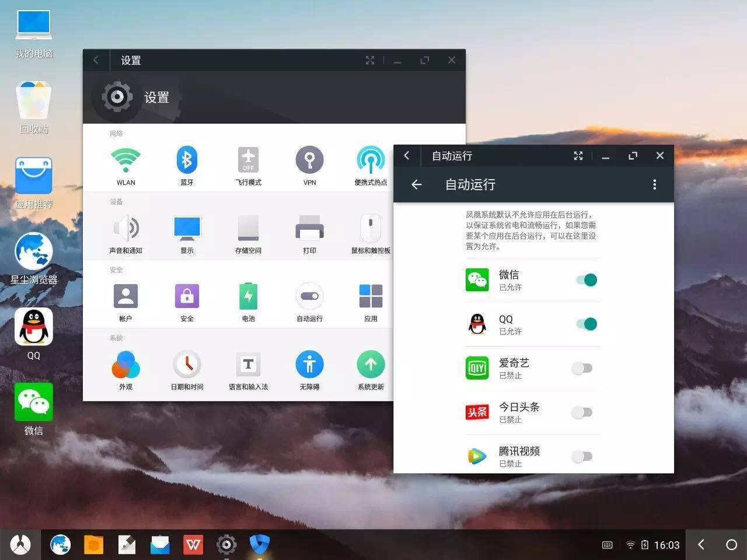Enable autorun for 爱奇艺

(x=582, y=368)
